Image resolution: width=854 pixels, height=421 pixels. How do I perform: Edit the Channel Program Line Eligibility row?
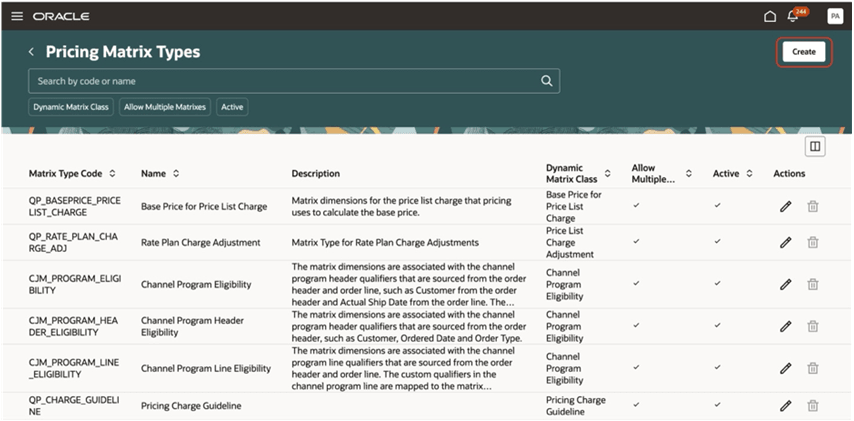785,368
